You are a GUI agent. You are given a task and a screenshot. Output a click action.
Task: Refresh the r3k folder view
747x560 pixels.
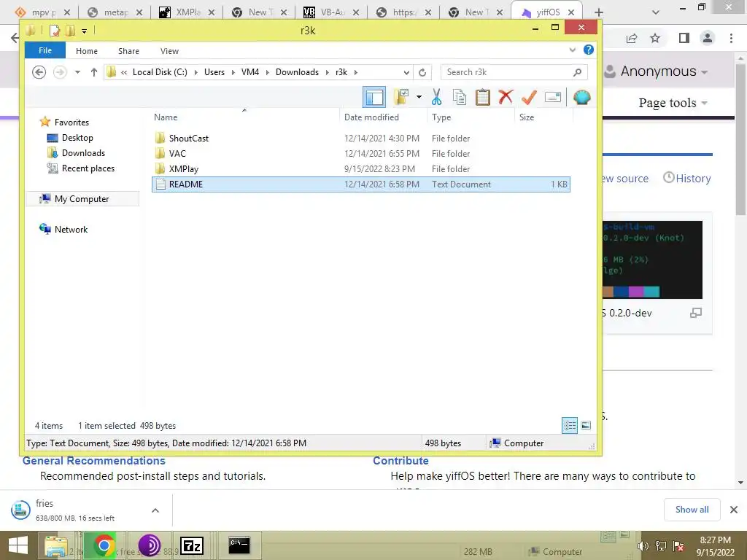pyautogui.click(x=422, y=72)
